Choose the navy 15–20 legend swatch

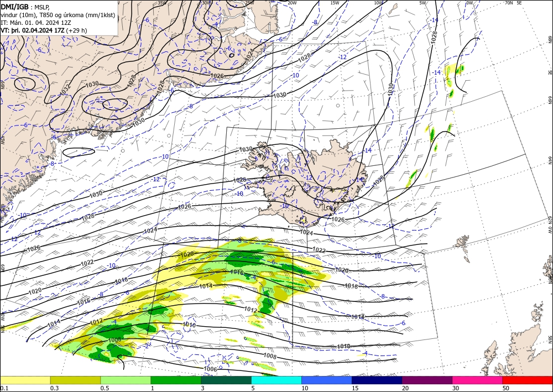[377, 380]
